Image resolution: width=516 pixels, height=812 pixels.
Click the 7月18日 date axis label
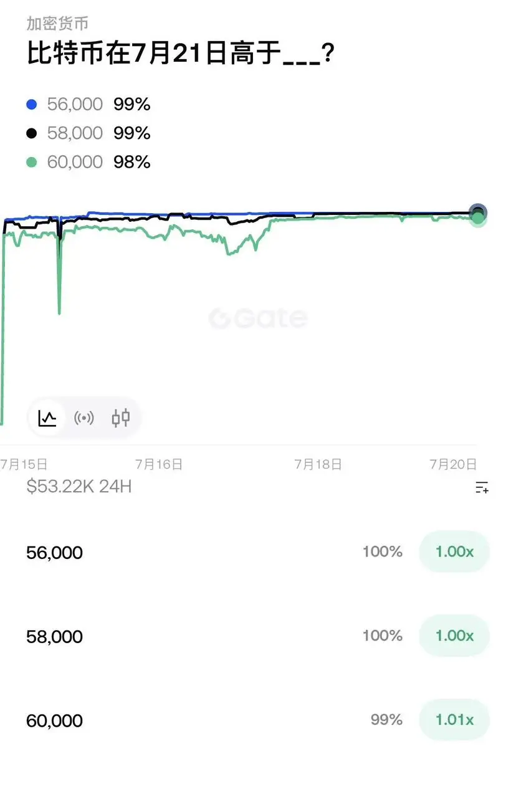(318, 464)
